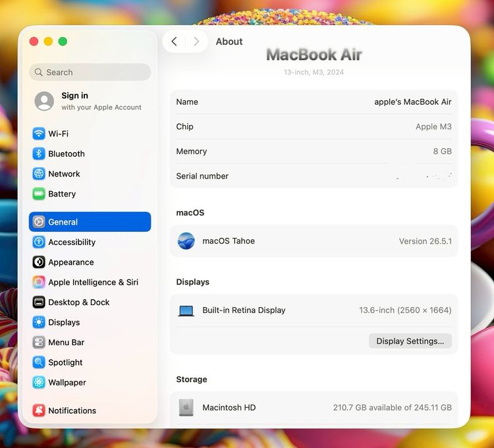Click the Desktop & Dock icon

point(39,302)
